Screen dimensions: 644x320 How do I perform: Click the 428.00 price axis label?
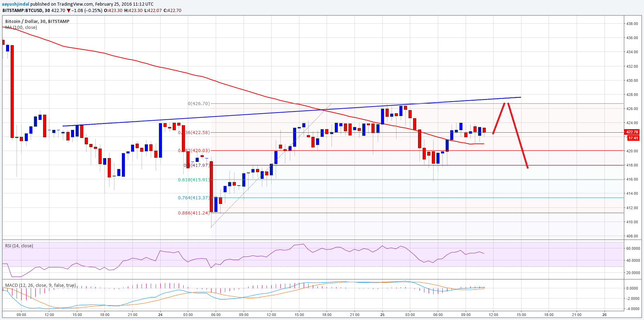tap(632, 95)
